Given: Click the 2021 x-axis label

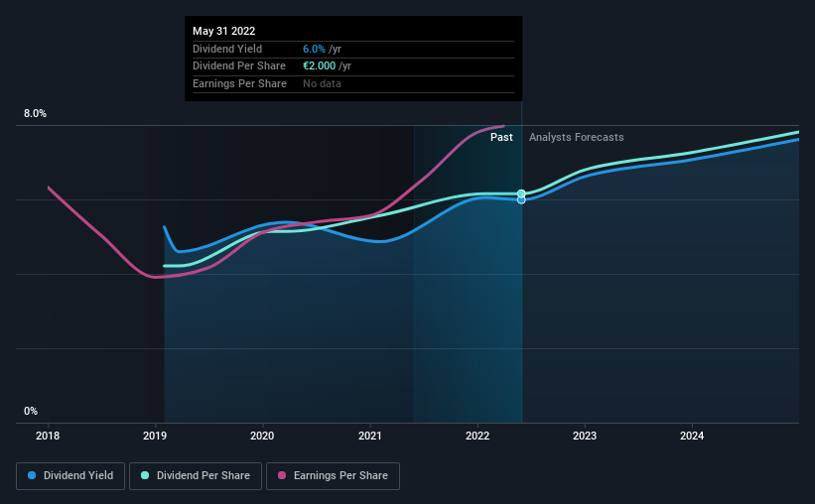Looking at the screenshot, I should pyautogui.click(x=370, y=436).
